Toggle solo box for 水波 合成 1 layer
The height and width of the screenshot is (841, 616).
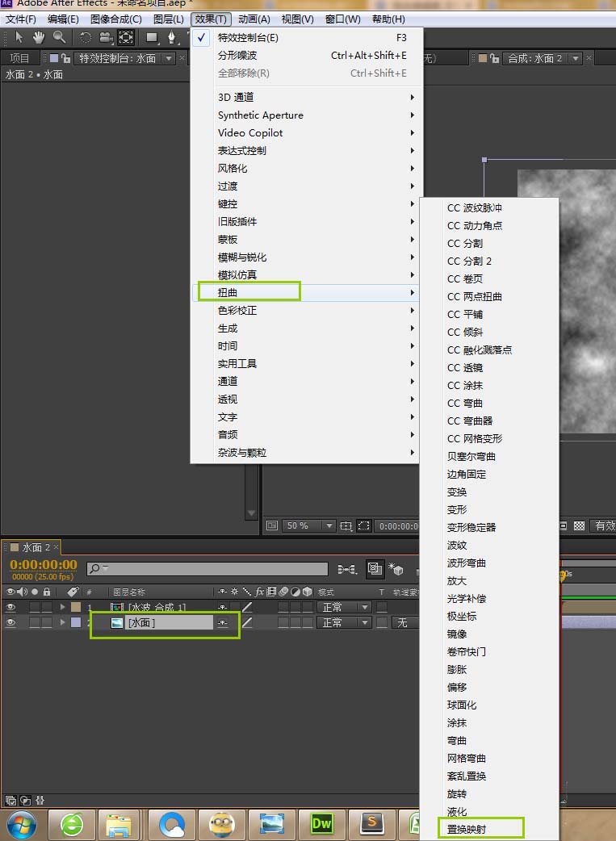tap(35, 607)
